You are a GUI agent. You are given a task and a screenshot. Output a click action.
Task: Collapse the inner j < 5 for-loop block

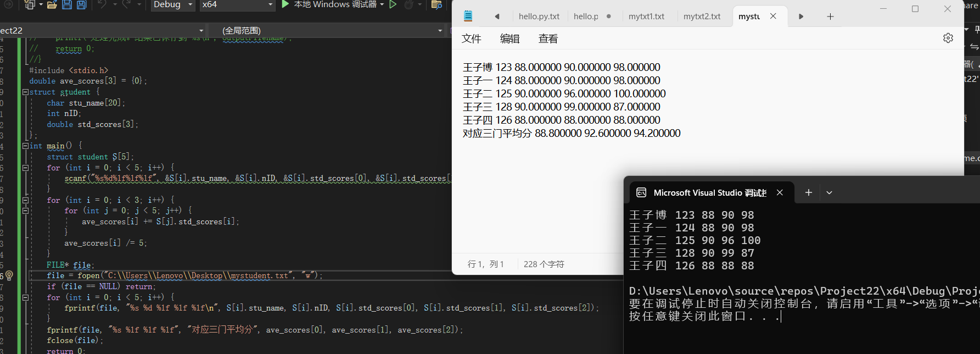tap(25, 211)
